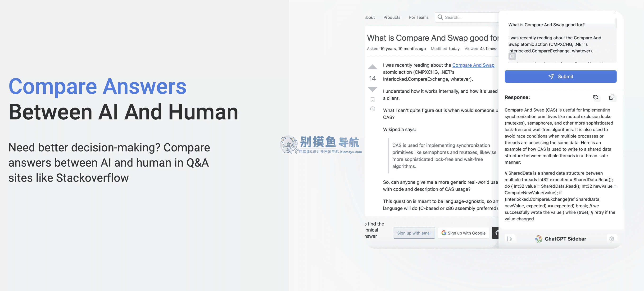Expand the For Teams dropdown menu

click(x=418, y=17)
